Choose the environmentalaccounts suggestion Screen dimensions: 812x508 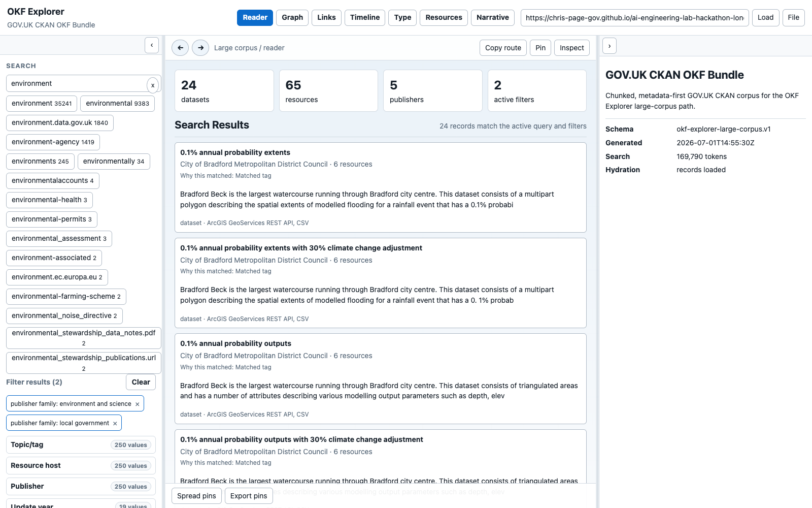(x=53, y=181)
